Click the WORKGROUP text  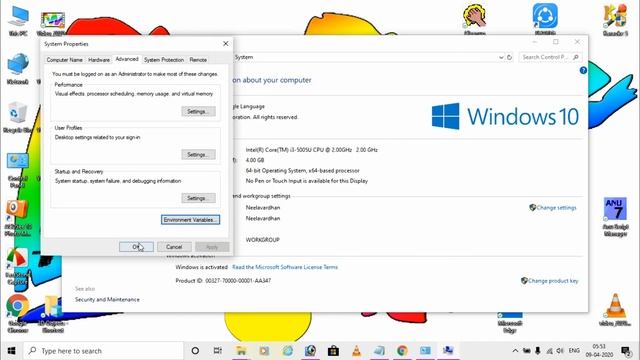click(x=262, y=240)
